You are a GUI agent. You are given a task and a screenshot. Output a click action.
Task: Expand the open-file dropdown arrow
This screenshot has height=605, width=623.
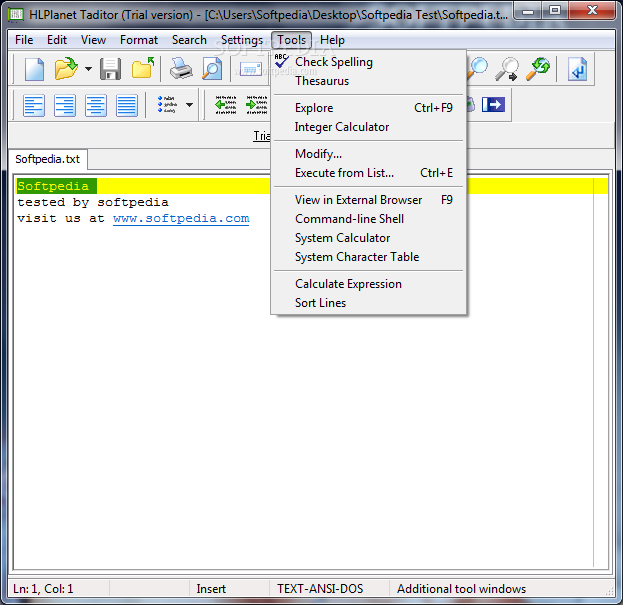point(88,69)
